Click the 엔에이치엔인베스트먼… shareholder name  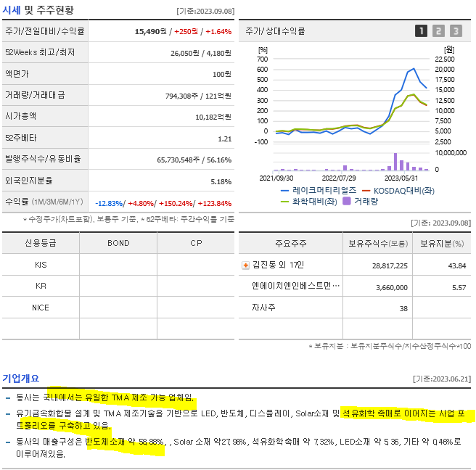(x=295, y=286)
